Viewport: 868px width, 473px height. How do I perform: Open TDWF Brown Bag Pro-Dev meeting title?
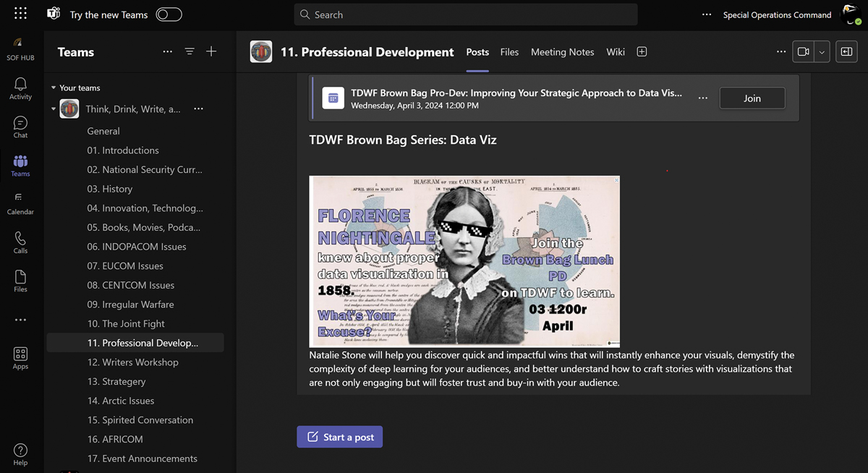(x=516, y=93)
